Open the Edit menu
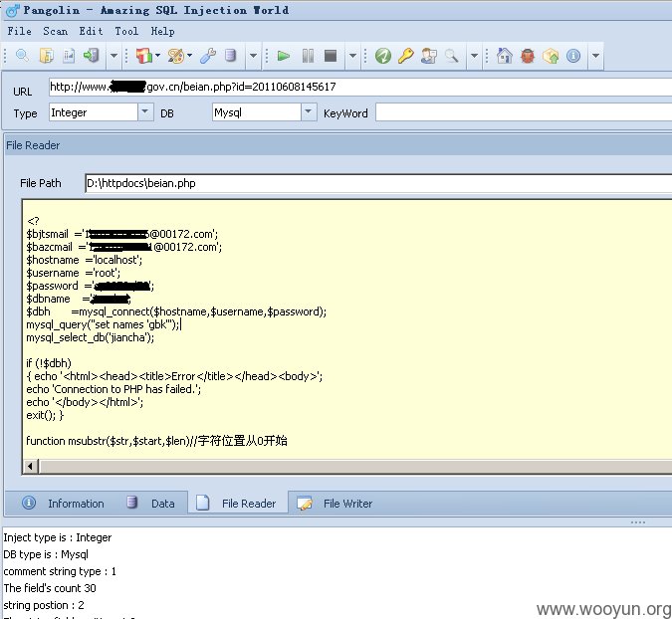Screen dimensions: 672x619 click(x=91, y=31)
